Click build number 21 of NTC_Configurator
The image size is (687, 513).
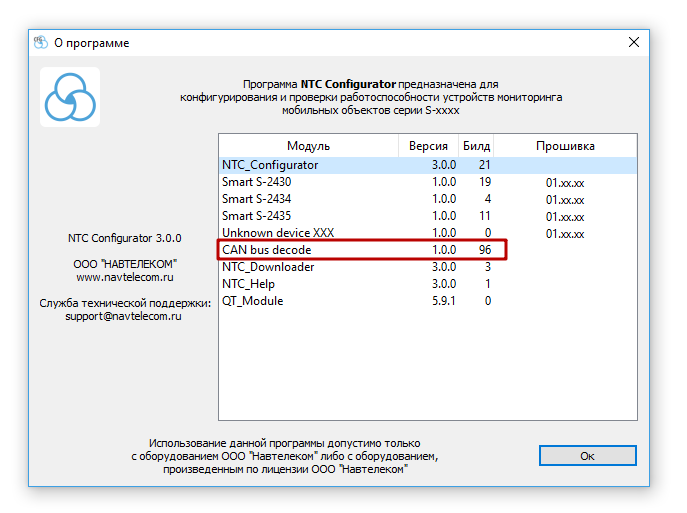(485, 165)
